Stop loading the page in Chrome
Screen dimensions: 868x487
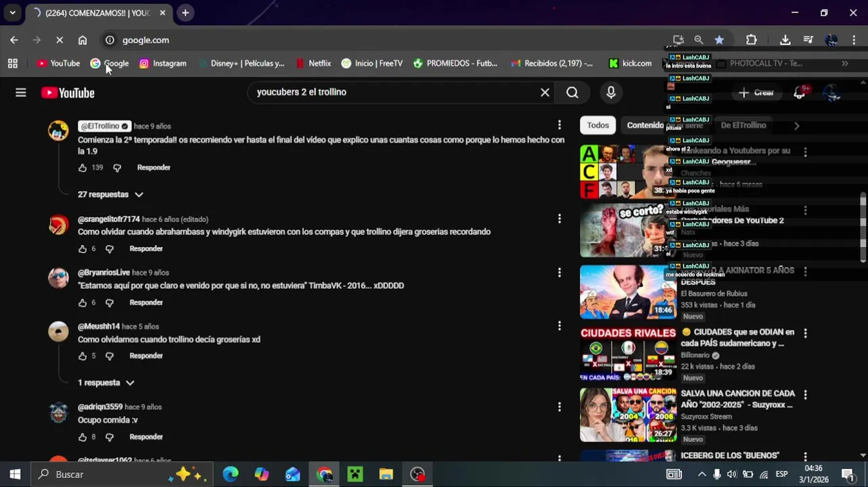pyautogui.click(x=59, y=40)
